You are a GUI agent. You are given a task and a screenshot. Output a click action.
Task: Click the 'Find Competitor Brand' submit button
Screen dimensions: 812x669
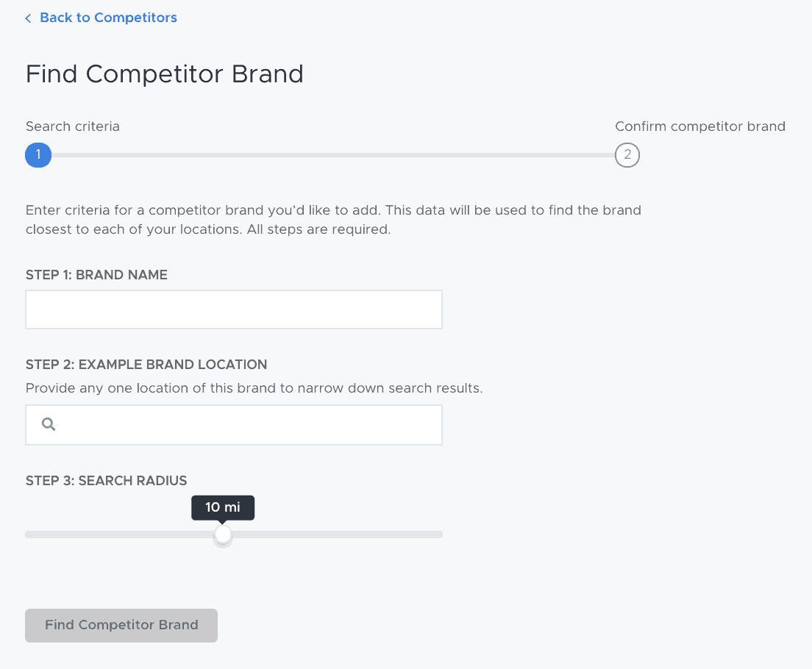click(121, 625)
